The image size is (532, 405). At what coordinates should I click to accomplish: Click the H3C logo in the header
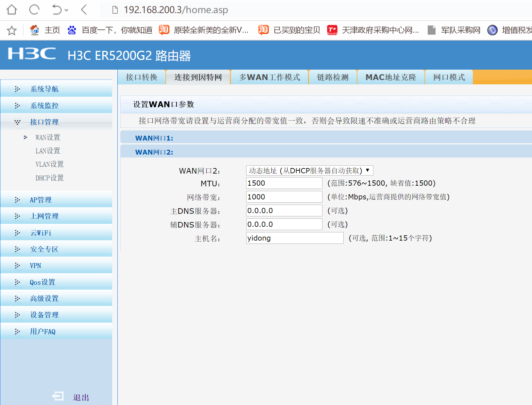[32, 54]
